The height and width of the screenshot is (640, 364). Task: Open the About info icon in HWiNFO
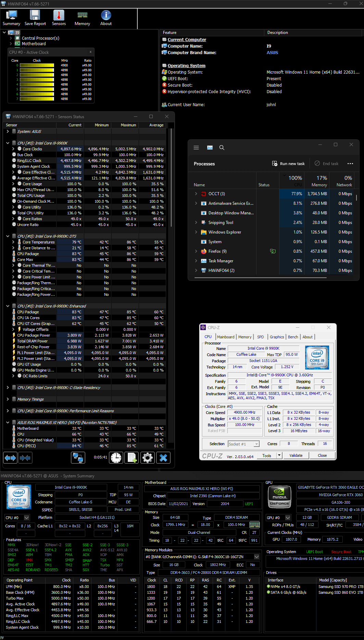click(106, 18)
